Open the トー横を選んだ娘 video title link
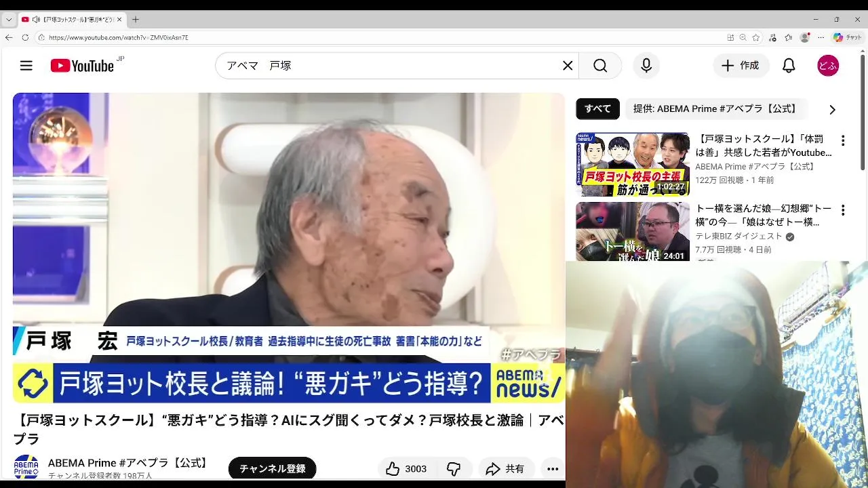The width and height of the screenshot is (868, 488). [764, 216]
